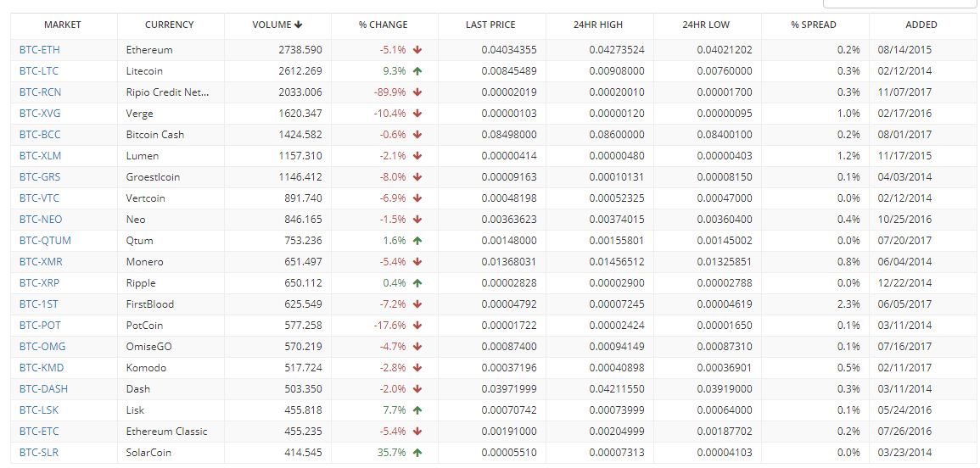Screen dimensions: 980x468
Task: Open the BTC-ETH market link
Action: tap(39, 50)
